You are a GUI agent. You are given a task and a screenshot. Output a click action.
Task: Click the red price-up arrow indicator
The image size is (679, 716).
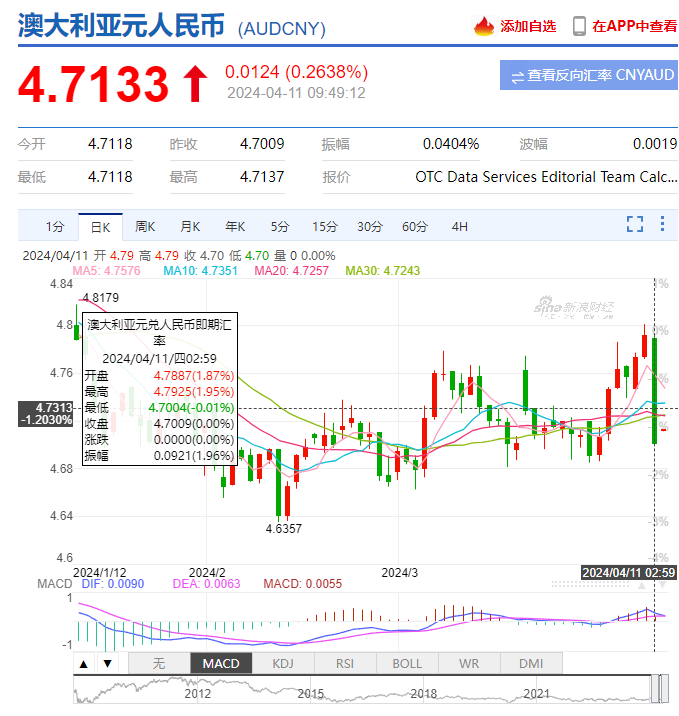coord(194,84)
